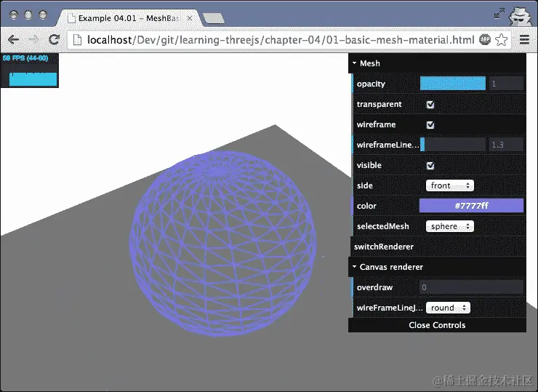Select the Example 04.01 MeshBasic tab
The height and width of the screenshot is (392, 538).
129,18
